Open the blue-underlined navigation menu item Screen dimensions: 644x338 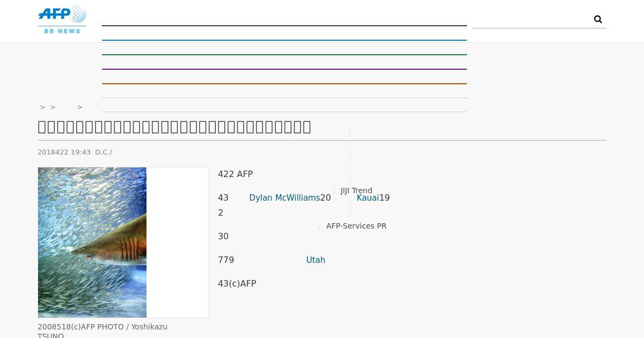[284, 33]
